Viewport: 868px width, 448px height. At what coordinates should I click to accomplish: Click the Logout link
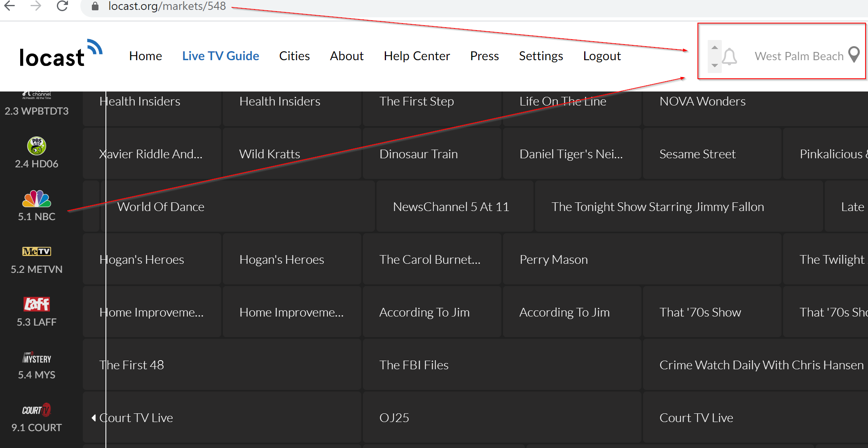601,56
